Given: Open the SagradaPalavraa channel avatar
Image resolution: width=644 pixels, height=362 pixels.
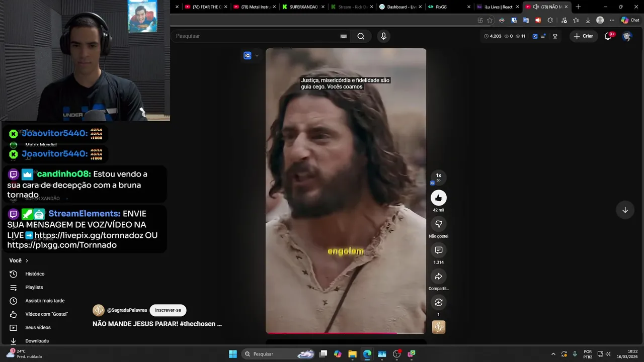Looking at the screenshot, I should (99, 310).
